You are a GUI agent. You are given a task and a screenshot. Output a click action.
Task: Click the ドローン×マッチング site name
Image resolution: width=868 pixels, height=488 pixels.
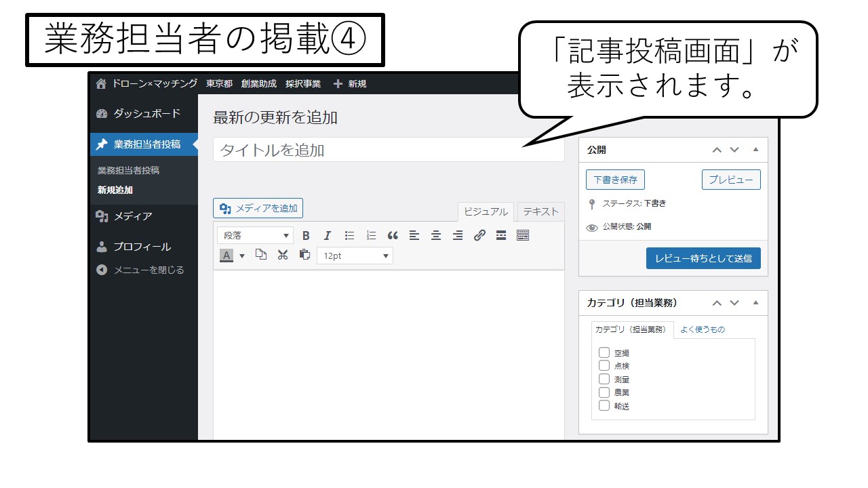click(154, 84)
